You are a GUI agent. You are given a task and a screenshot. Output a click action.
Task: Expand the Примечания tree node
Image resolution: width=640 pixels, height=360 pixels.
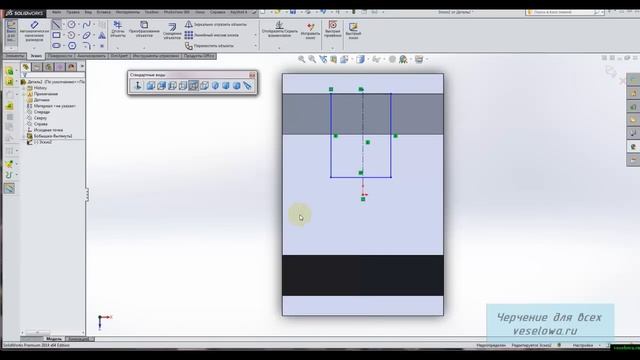pyautogui.click(x=24, y=94)
